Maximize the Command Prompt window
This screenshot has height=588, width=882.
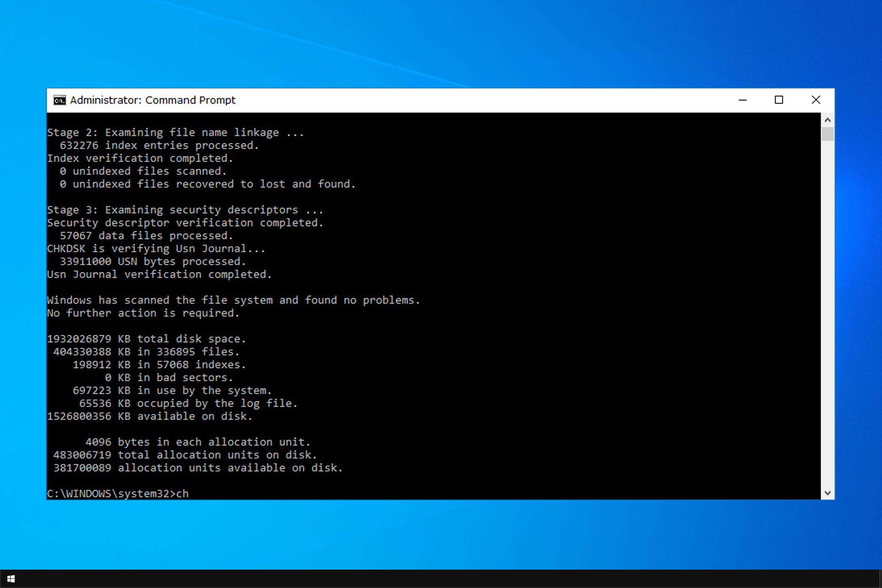pyautogui.click(x=779, y=100)
